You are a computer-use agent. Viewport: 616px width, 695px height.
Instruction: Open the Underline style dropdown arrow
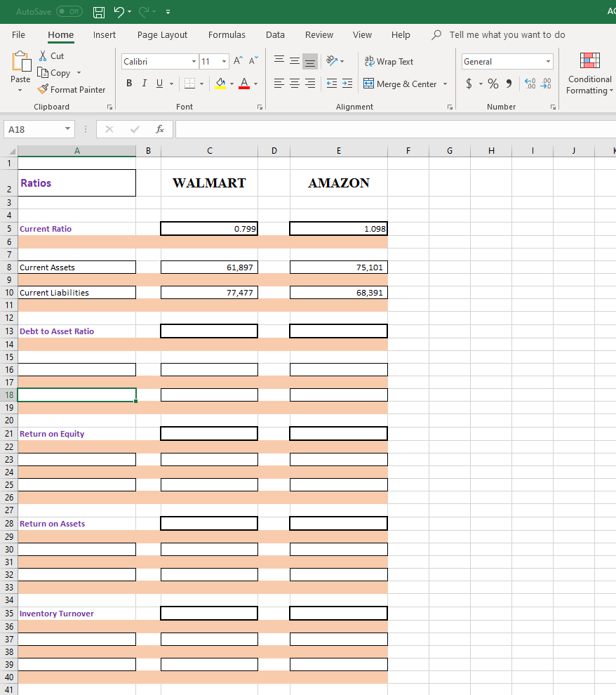click(172, 84)
